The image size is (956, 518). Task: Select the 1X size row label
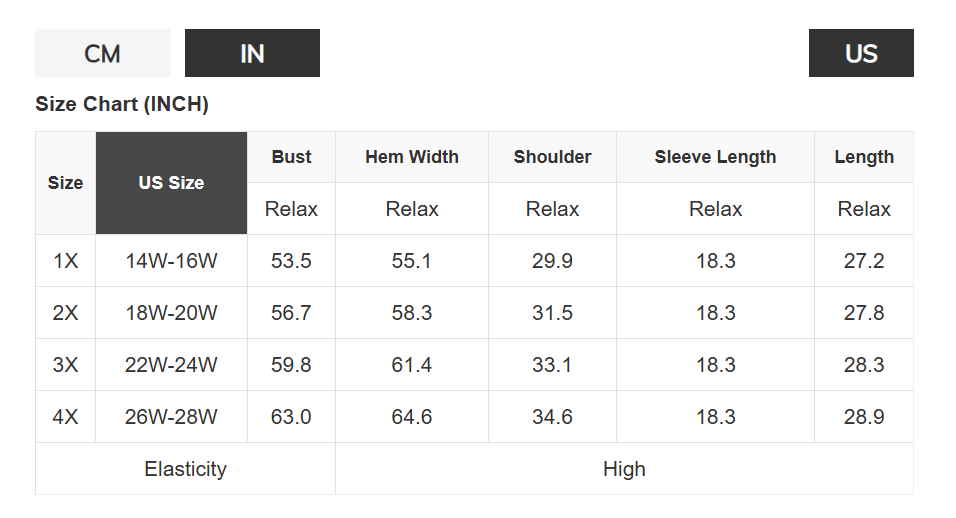(65, 261)
